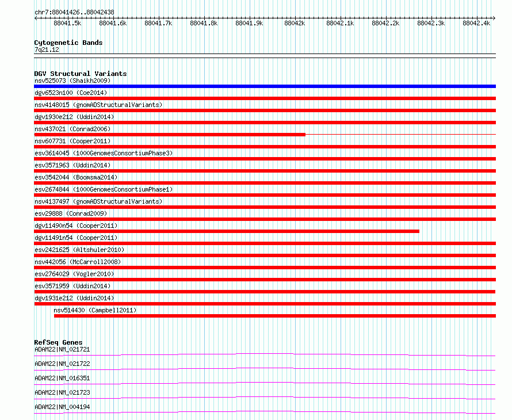Select the blue nsv525073 variant bar

(x=265, y=86)
